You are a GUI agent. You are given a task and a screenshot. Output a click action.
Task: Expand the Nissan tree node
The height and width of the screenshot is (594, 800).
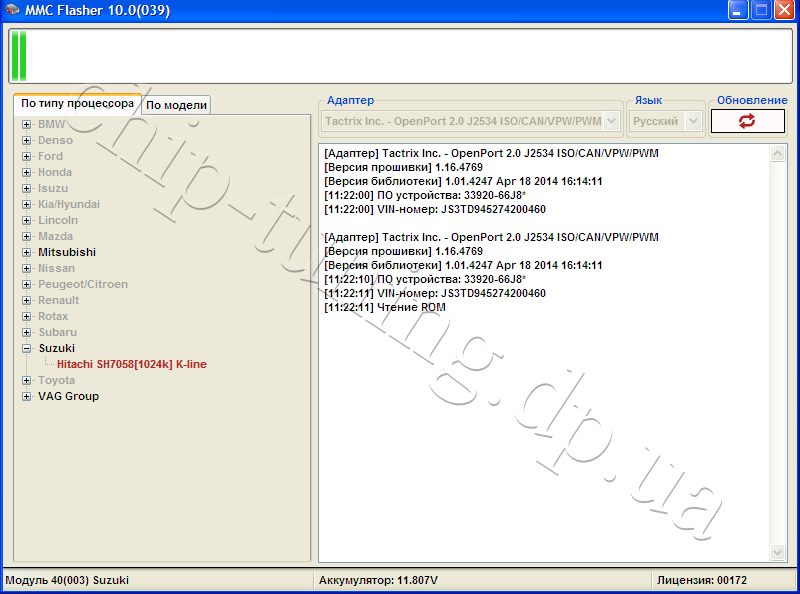(27, 268)
